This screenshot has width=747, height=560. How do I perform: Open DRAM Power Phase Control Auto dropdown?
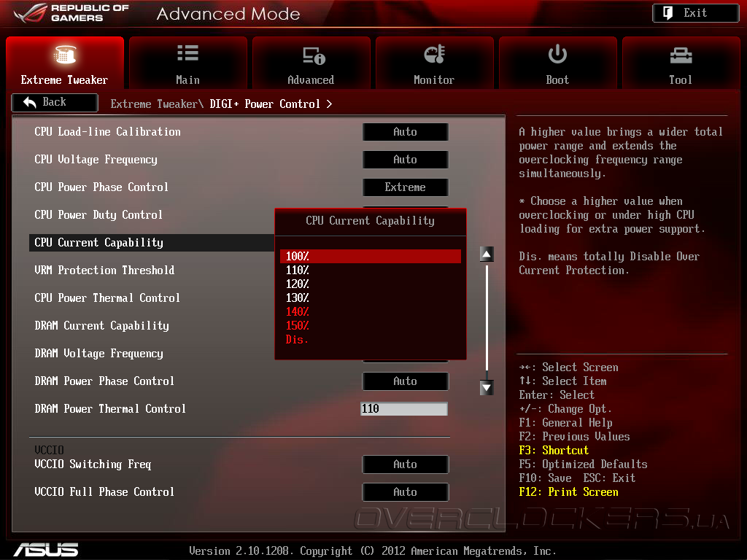(x=405, y=381)
